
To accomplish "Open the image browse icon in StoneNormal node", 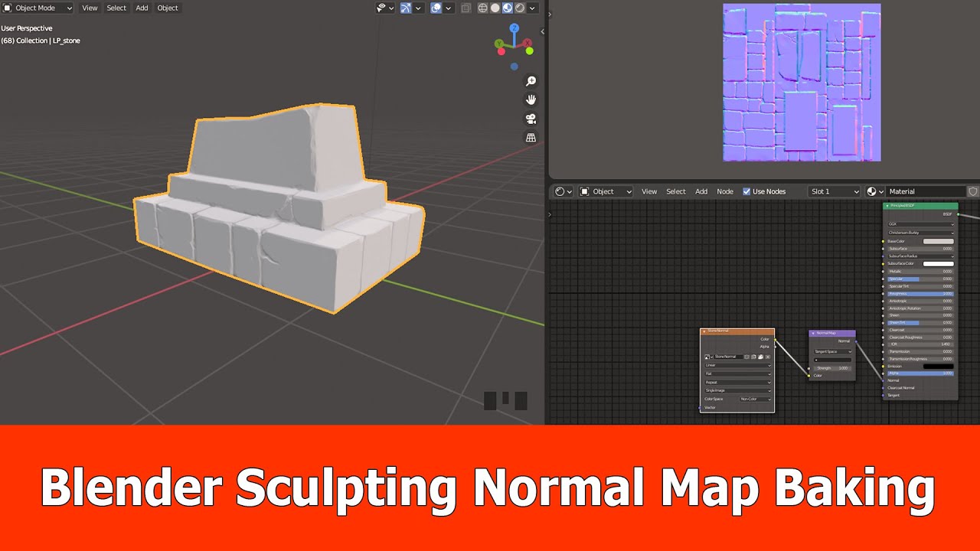I will coord(708,357).
